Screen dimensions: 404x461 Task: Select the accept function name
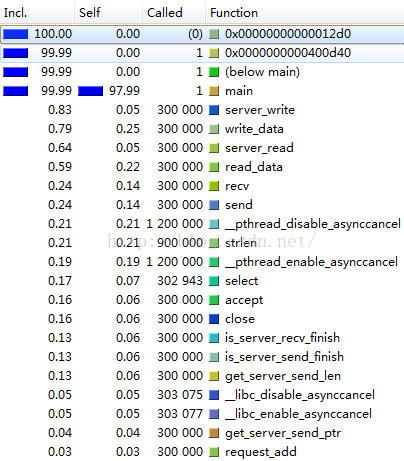(x=244, y=301)
